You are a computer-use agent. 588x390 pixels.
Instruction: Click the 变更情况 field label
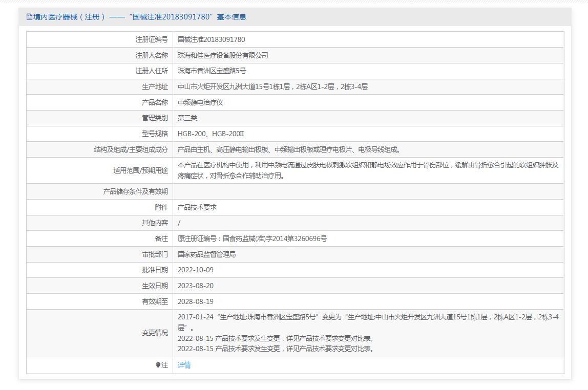(155, 333)
